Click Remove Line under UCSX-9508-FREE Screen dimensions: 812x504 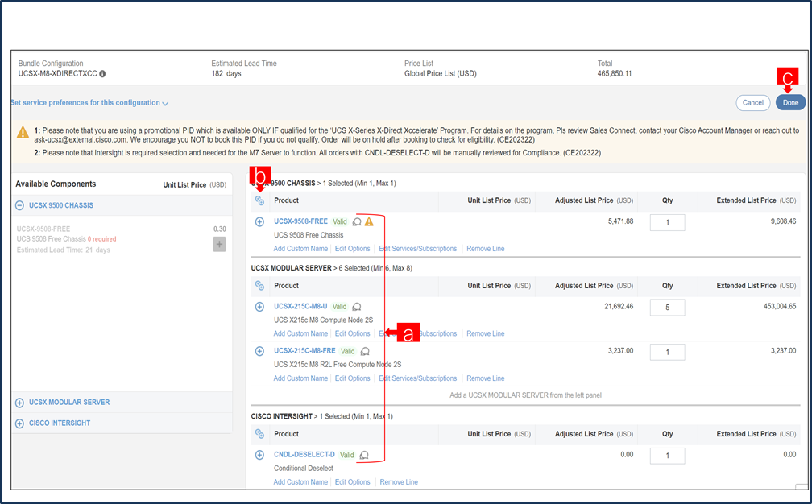(485, 249)
